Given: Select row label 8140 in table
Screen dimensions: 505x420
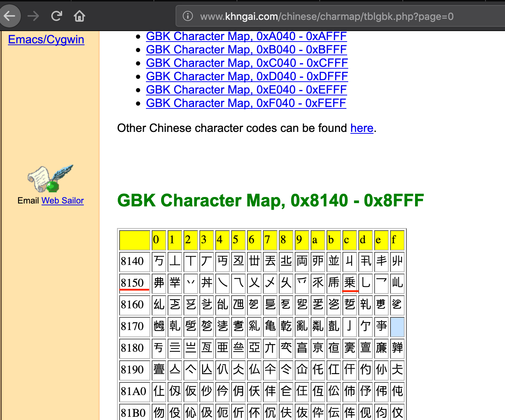Looking at the screenshot, I should click(134, 261).
